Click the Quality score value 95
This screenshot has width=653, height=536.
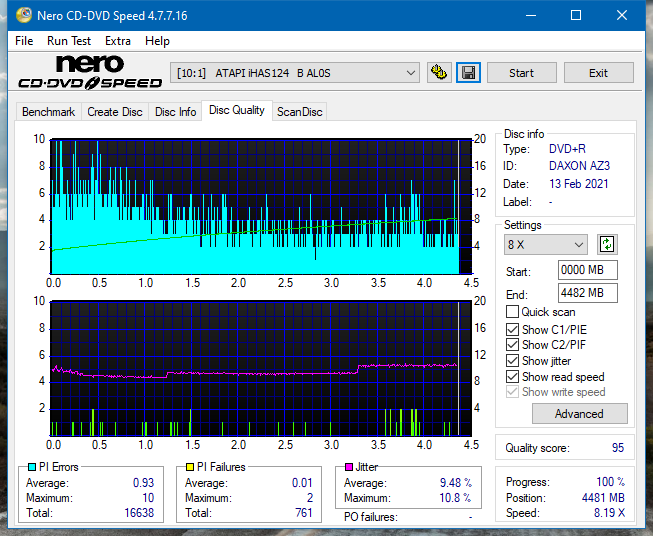618,448
